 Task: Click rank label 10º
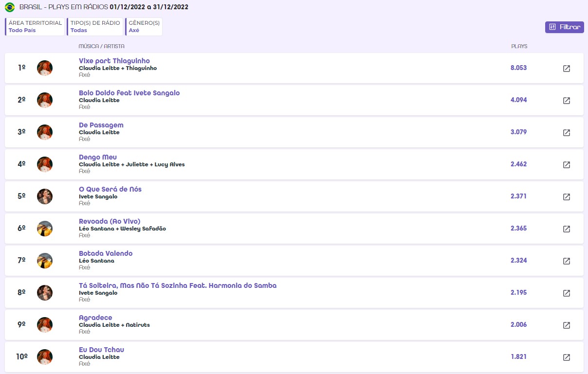21,357
